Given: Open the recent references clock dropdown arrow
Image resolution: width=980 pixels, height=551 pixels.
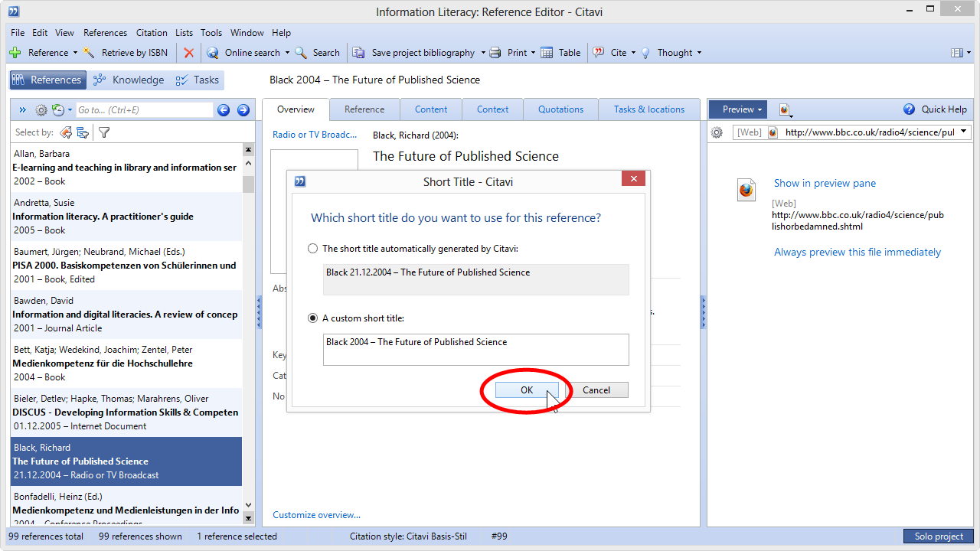Looking at the screenshot, I should [x=70, y=110].
